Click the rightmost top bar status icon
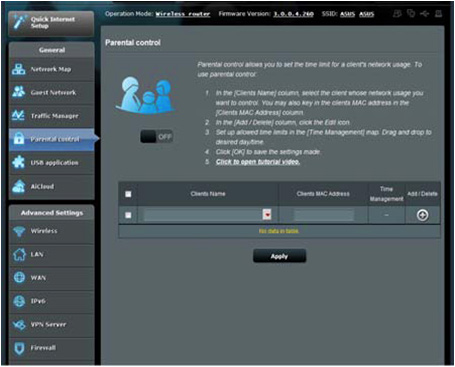Viewport: 455px width, 367px height. (x=438, y=14)
